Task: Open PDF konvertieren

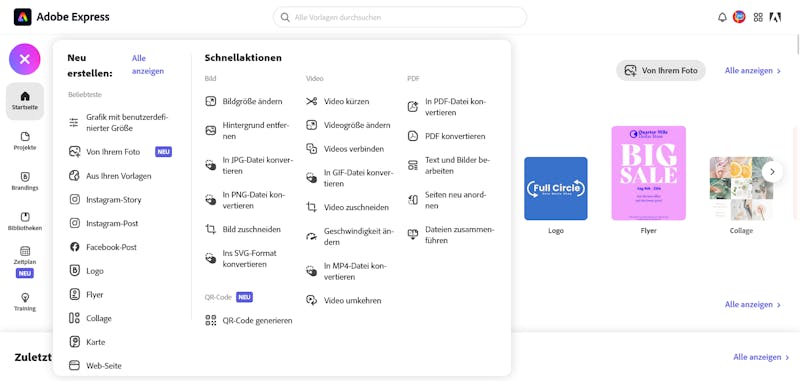Action: [x=447, y=136]
